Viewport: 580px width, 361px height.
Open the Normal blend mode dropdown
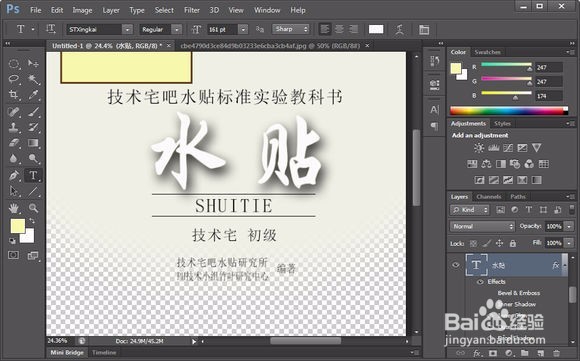point(482,226)
